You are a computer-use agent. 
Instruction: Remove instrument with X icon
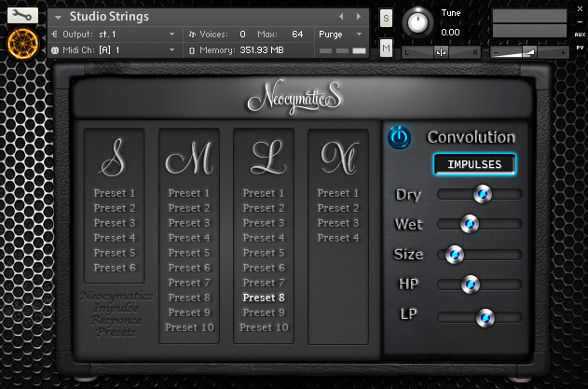coord(580,9)
